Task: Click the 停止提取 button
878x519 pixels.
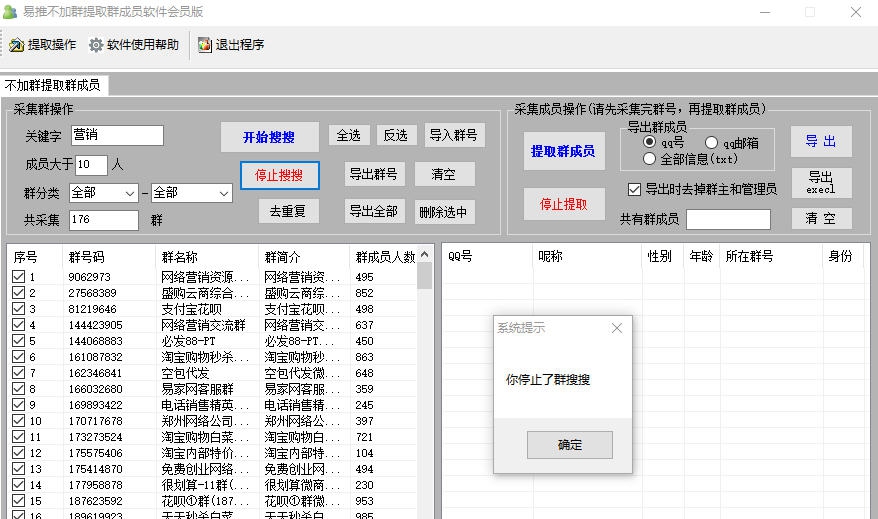Action: 563,204
